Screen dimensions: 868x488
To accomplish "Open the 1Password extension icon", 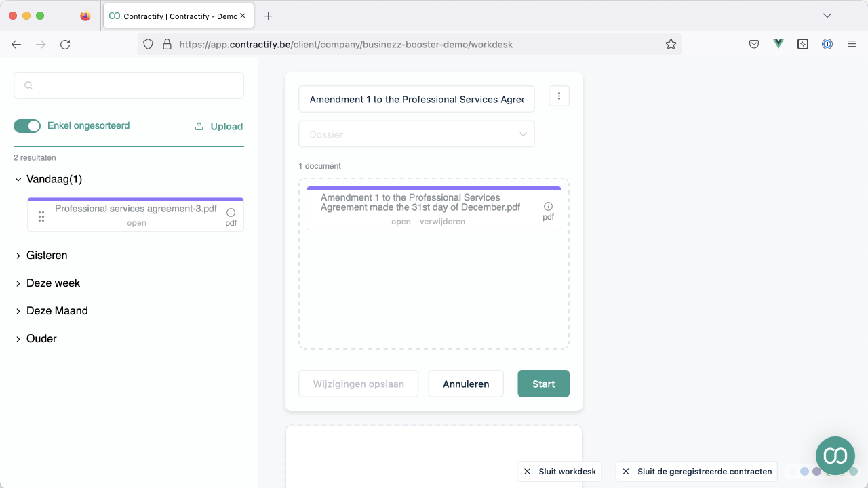I will [x=827, y=44].
